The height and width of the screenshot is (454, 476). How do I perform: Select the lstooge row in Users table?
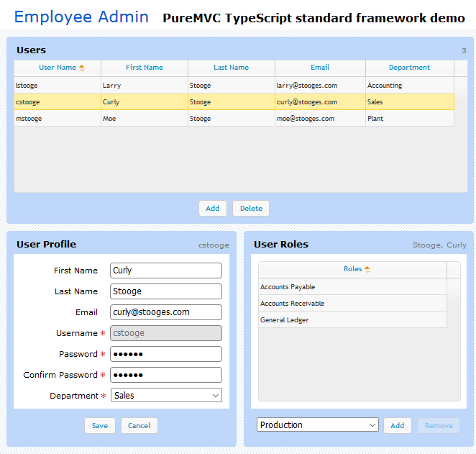(234, 86)
